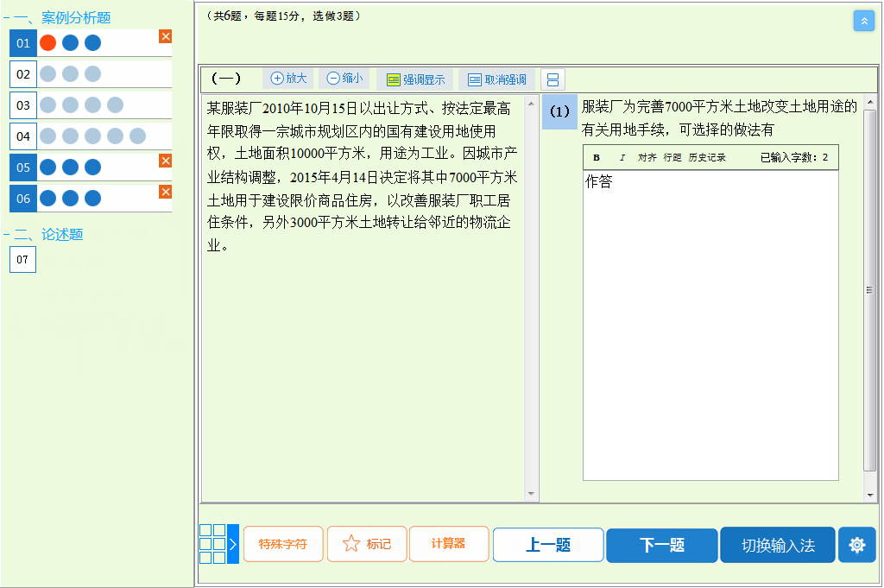Viewport: 884px width, 588px height.
Task: Expand the navigation strip using the blue arrow
Action: point(233,544)
